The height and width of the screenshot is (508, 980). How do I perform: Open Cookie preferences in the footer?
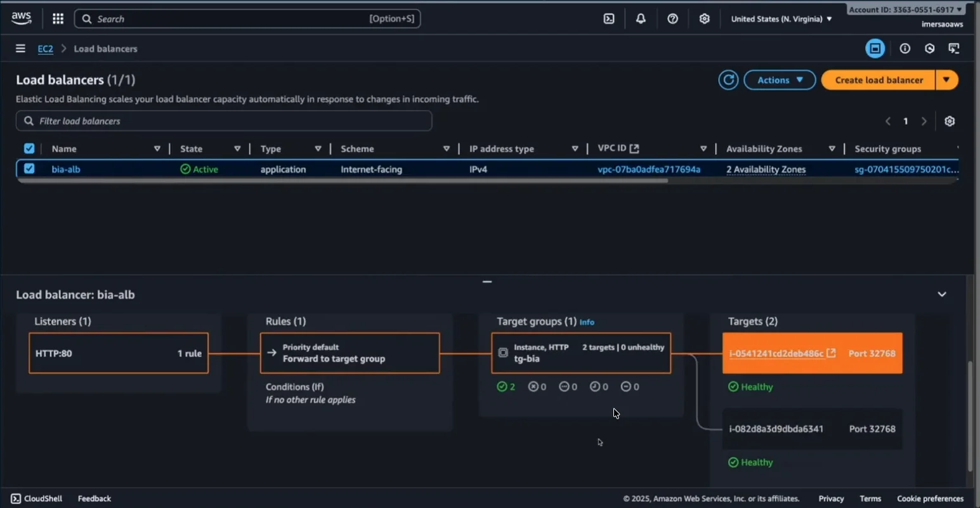pyautogui.click(x=930, y=498)
